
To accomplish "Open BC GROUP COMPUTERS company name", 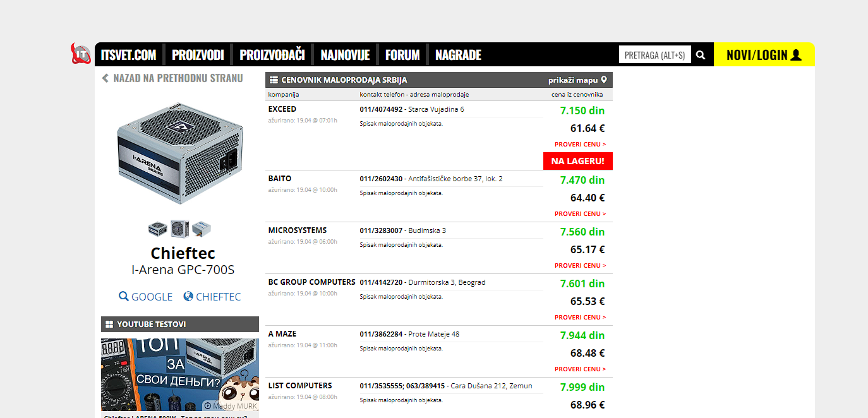I will pyautogui.click(x=312, y=282).
